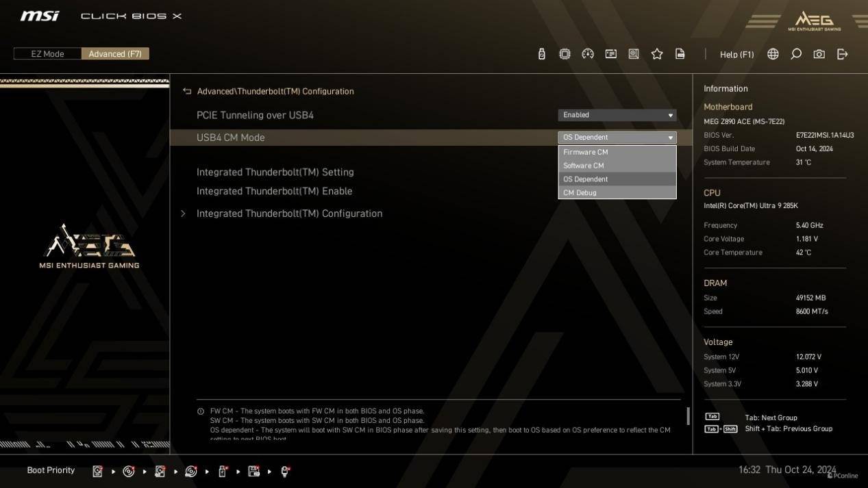Choose OS Dependent option in list
The height and width of the screenshot is (488, 868).
tap(617, 179)
